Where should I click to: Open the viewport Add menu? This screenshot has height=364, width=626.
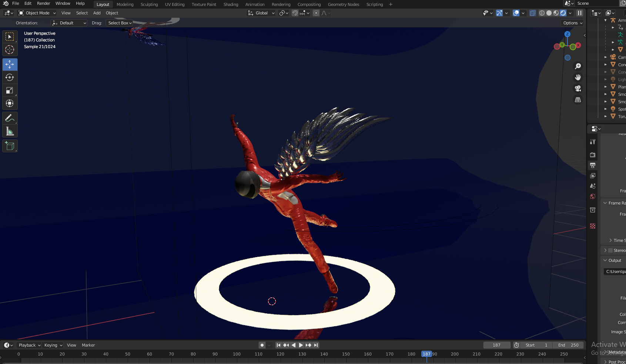point(97,13)
